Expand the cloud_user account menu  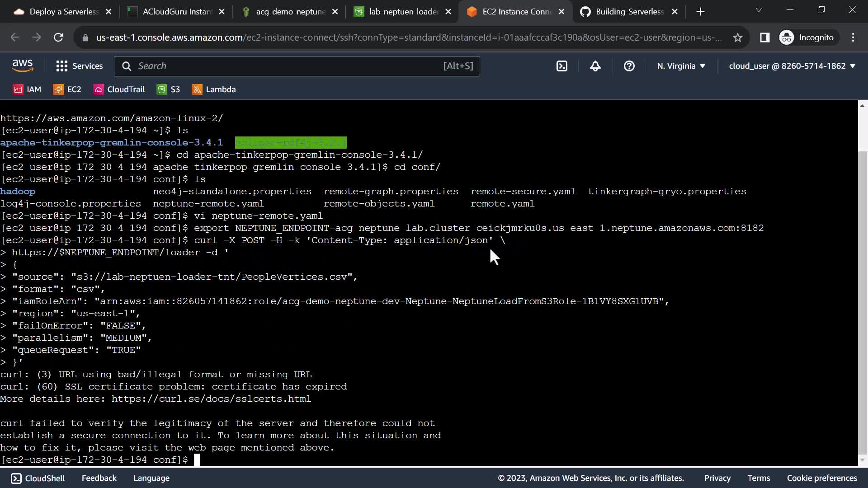792,66
